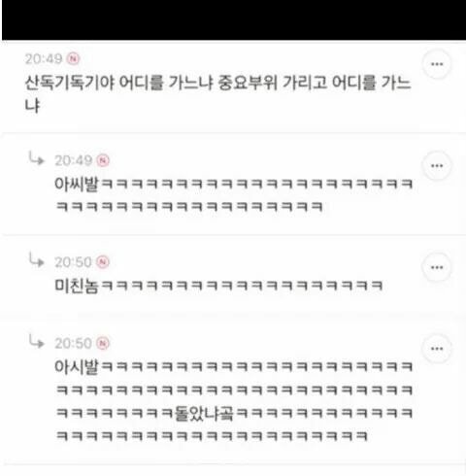Click the black banner at the top
The height and width of the screenshot is (476, 466).
click(x=234, y=20)
